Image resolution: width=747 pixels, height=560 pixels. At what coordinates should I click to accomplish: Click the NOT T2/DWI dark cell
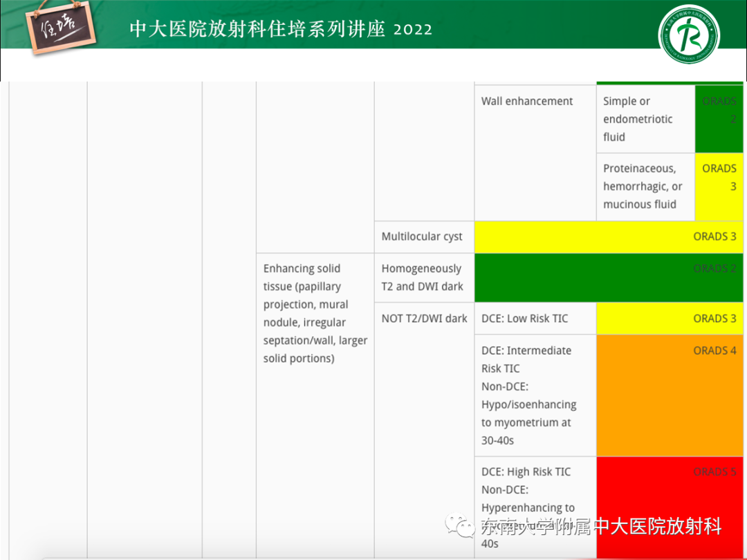pyautogui.click(x=424, y=431)
